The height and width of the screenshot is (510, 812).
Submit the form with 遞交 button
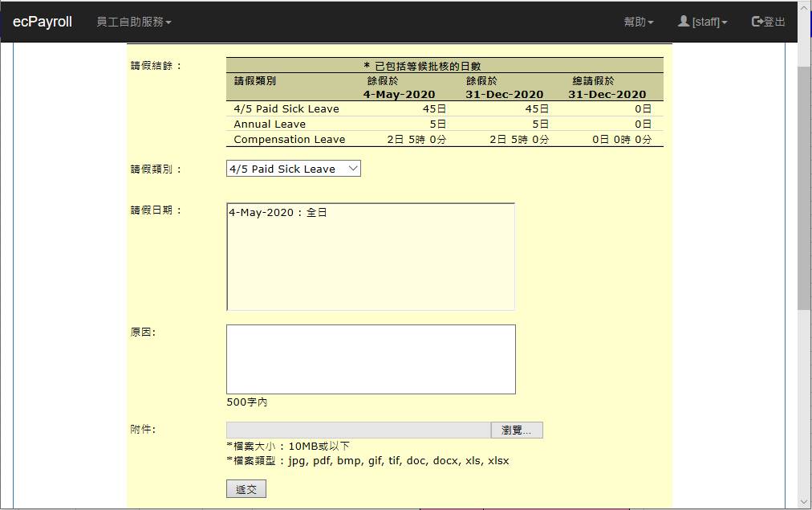[x=246, y=489]
